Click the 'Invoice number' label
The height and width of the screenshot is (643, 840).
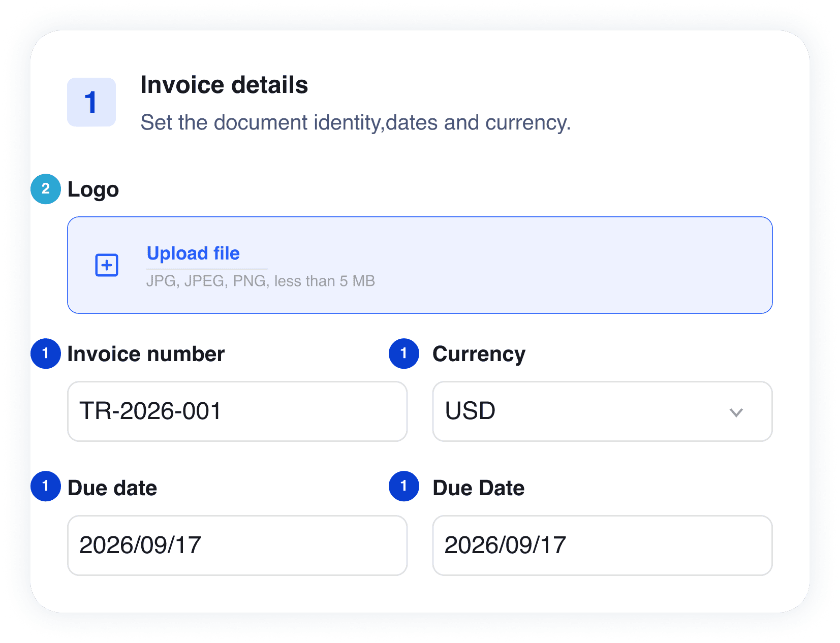(x=146, y=354)
